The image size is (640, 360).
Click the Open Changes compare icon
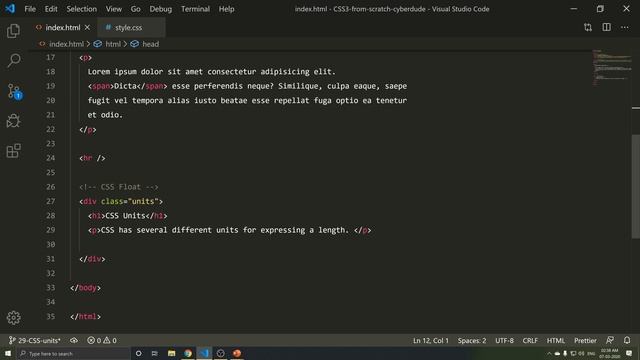click(588, 27)
